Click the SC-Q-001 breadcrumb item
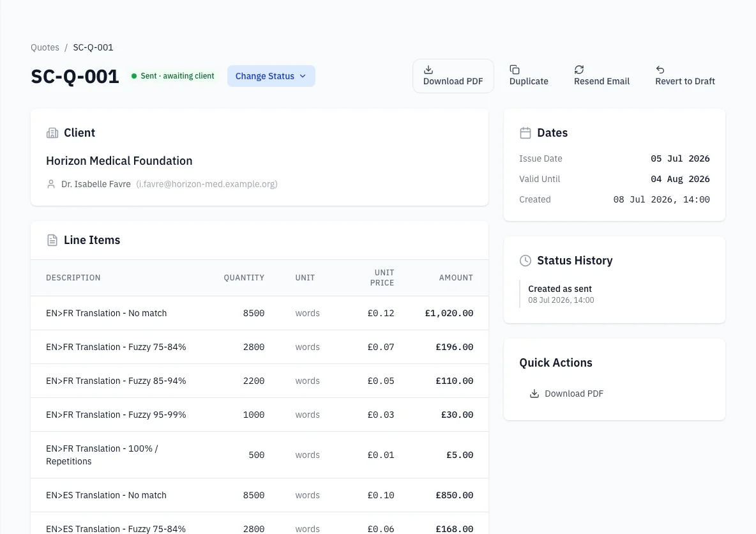The image size is (756, 534). tap(93, 47)
